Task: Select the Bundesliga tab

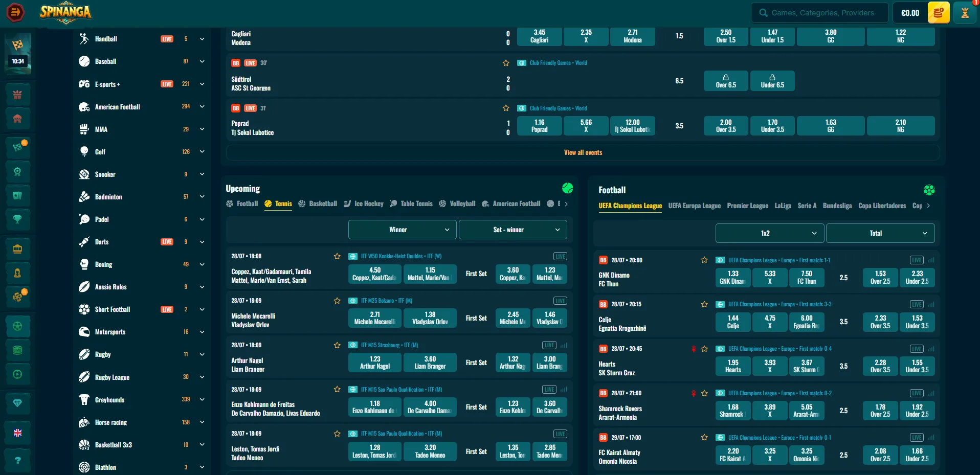Action: point(837,206)
